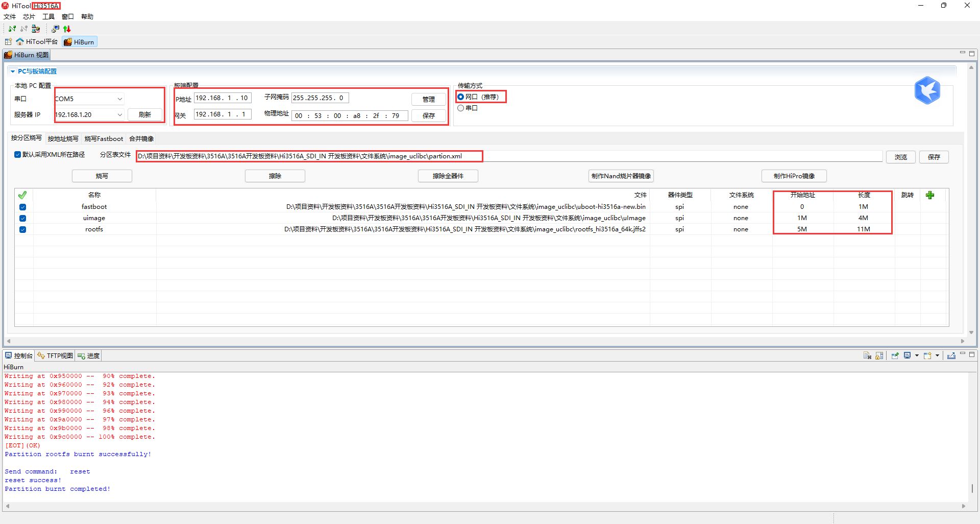Switch to the 进度 tab

click(89, 355)
